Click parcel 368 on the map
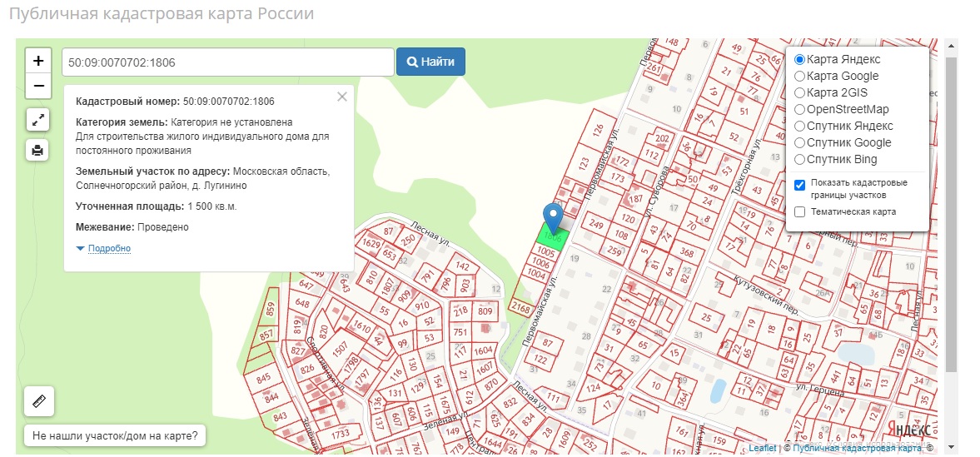980x457 pixels. [687, 252]
